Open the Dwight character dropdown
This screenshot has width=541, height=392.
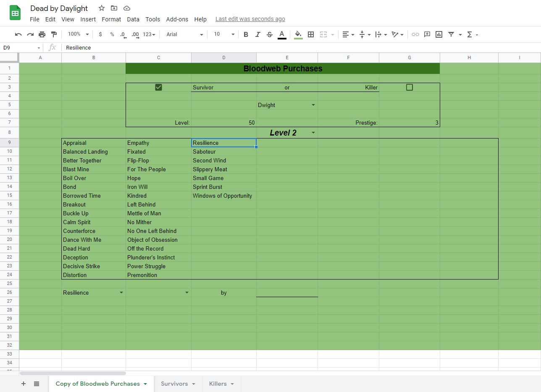click(313, 105)
